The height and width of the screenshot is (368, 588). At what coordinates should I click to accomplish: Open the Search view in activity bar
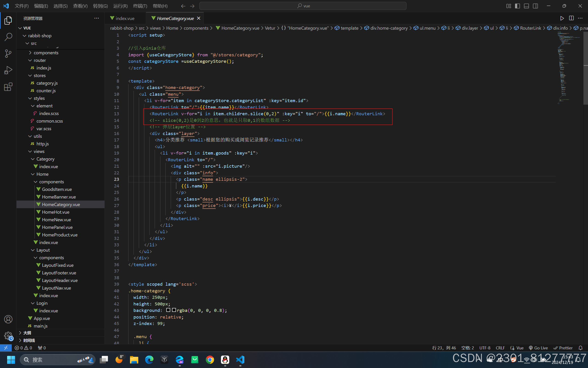point(8,37)
